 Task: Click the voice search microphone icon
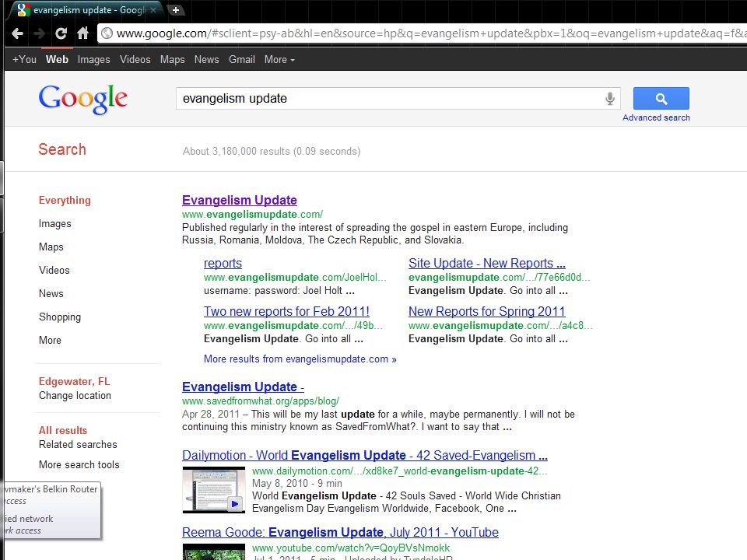610,99
